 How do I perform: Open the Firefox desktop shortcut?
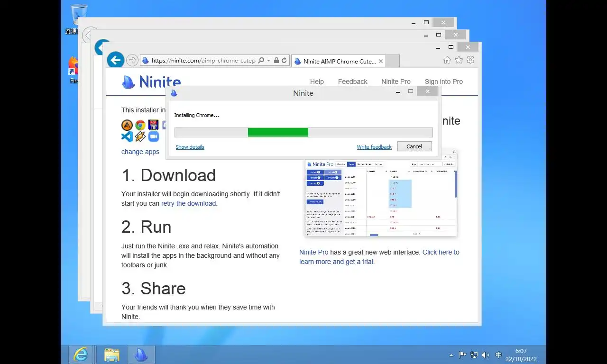(x=74, y=70)
